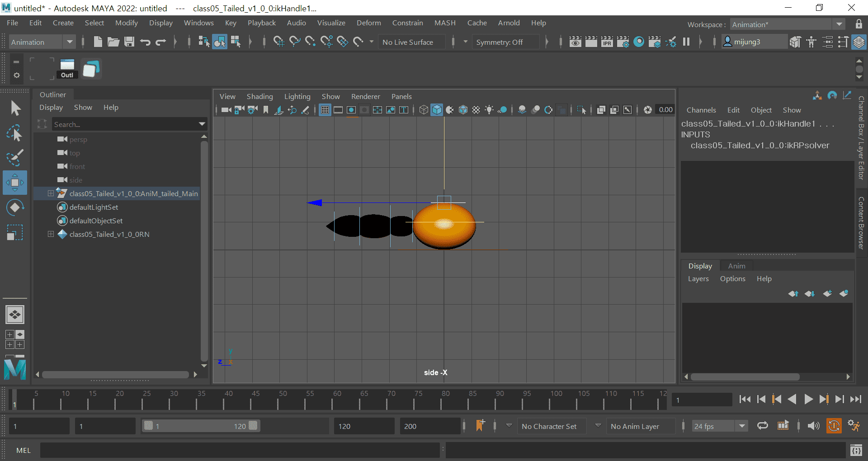Open the No Character Set dropdown arrow
868x461 pixels.
click(509, 426)
